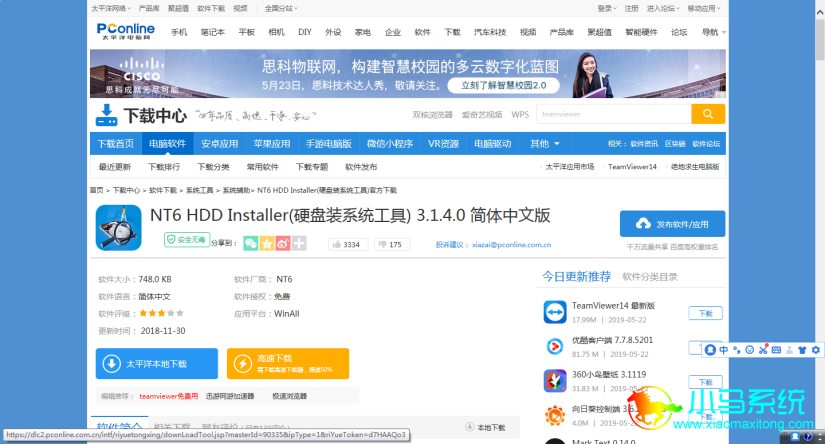Select 苹果应用 tab
The image size is (825, 444).
271,144
